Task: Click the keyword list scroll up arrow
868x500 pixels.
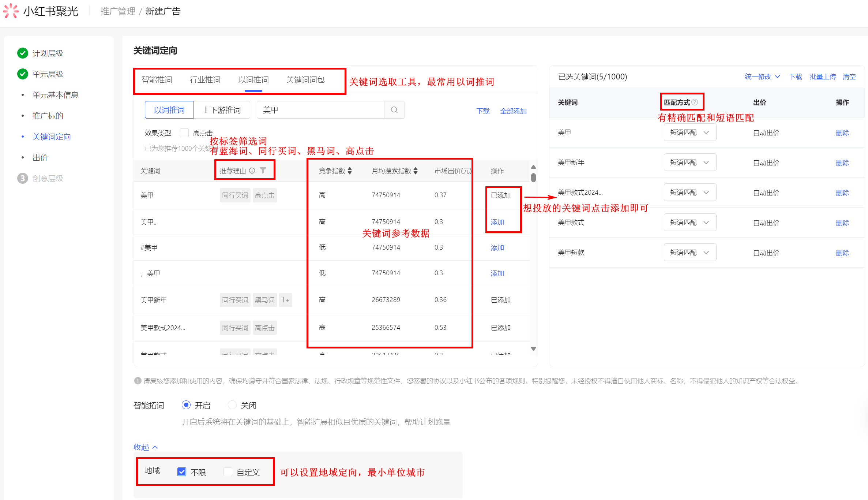Action: point(533,167)
